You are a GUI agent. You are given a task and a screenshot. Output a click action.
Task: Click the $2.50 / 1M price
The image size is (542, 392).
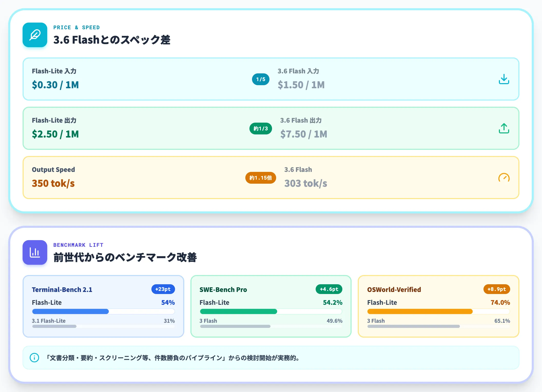[x=55, y=134]
